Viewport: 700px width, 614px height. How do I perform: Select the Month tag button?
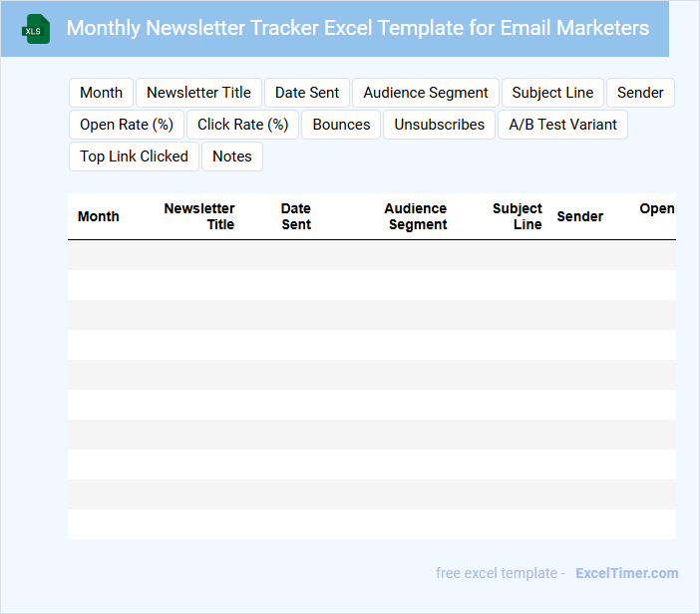point(101,93)
